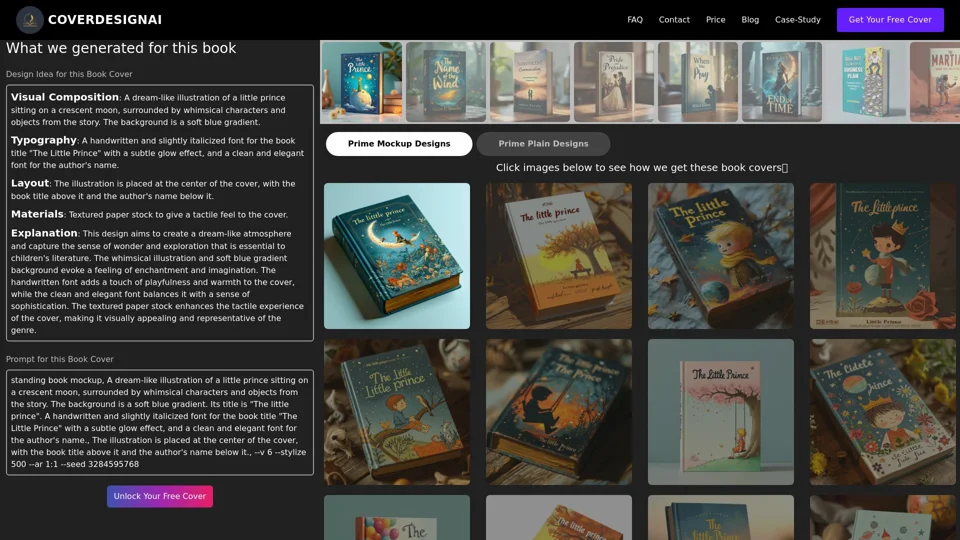Viewport: 960px width, 540px height.
Task: Select The Little Prince carousel thumbnail
Action: [362, 81]
